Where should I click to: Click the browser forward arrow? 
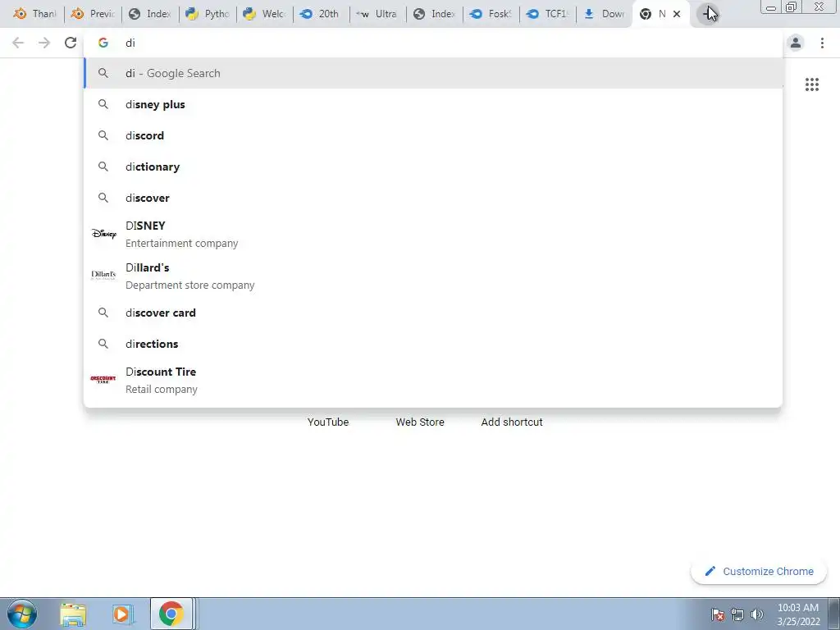tap(44, 43)
